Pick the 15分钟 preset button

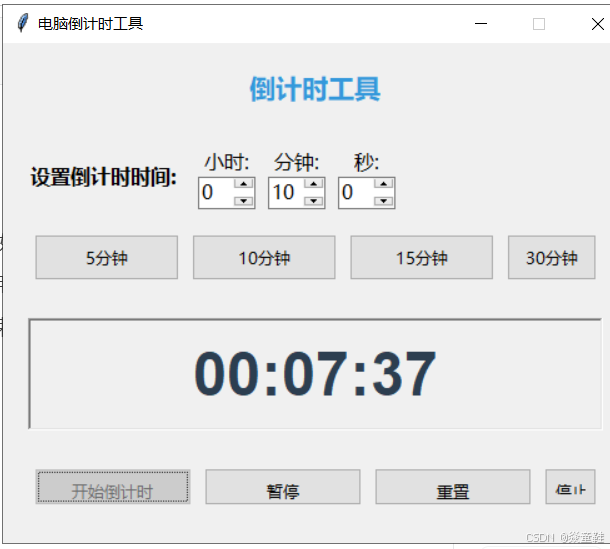pyautogui.click(x=422, y=257)
